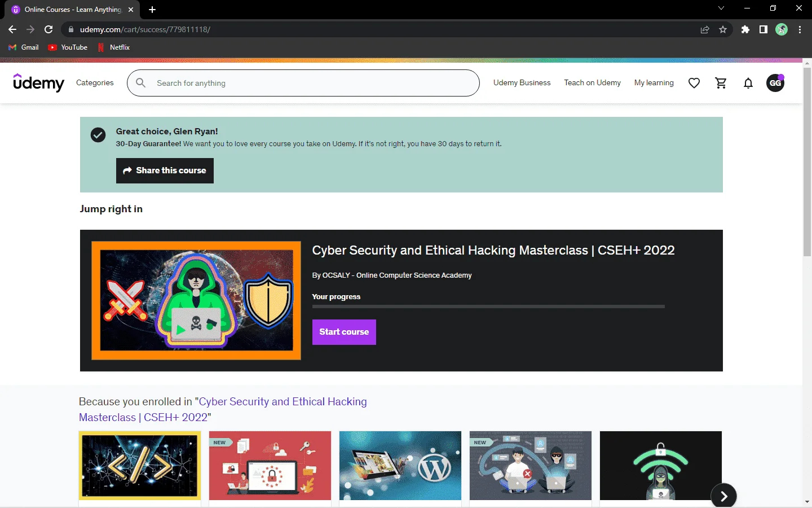Go forward with the browser forward arrow
Screen dimensions: 812x508
(30, 29)
